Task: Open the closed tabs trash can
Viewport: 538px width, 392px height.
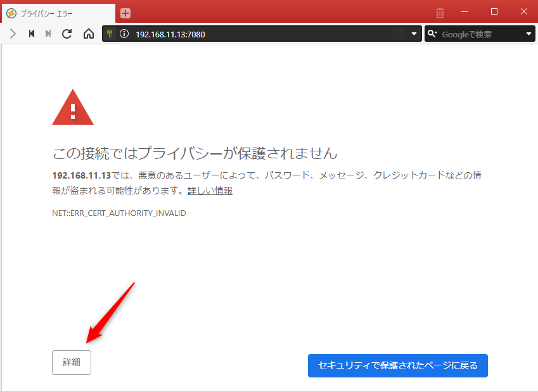Action: click(x=440, y=13)
